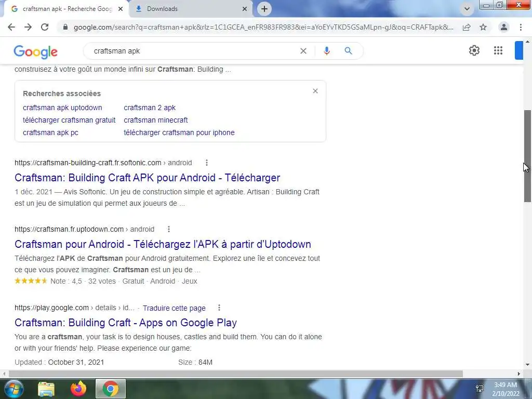Click the softonic.com result URL text
The height and width of the screenshot is (399, 532).
click(103, 163)
